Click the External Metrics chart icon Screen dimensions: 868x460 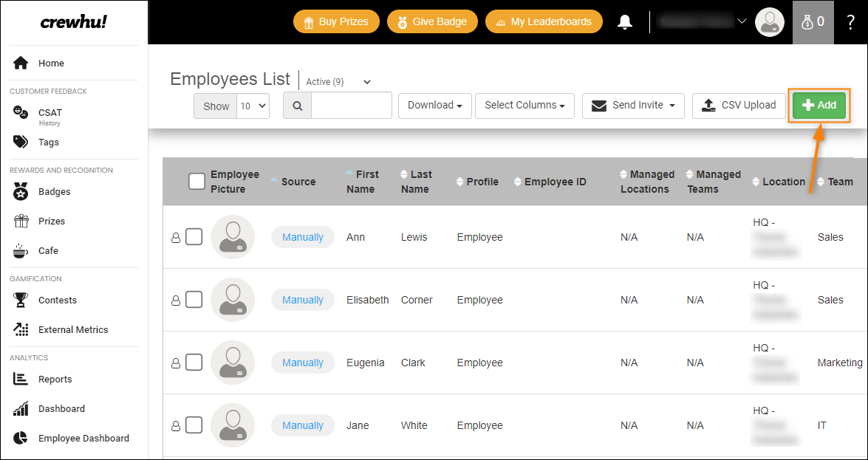coord(21,329)
